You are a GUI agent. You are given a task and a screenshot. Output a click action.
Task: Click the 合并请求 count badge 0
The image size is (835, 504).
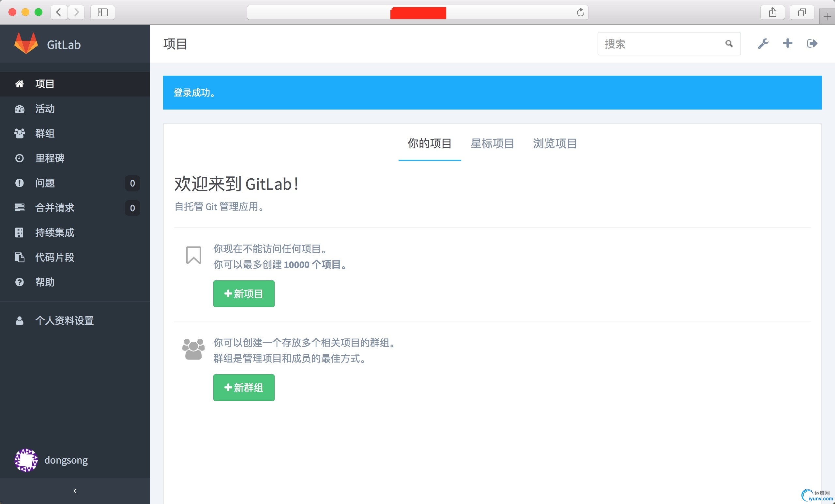tap(132, 208)
